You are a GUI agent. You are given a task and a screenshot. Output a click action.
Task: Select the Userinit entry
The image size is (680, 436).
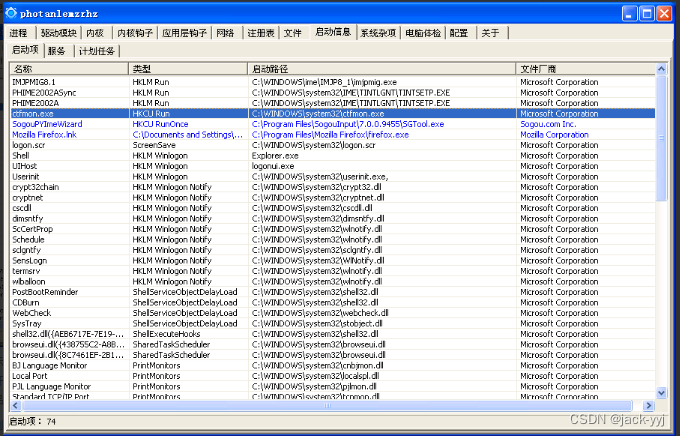pyautogui.click(x=333, y=177)
